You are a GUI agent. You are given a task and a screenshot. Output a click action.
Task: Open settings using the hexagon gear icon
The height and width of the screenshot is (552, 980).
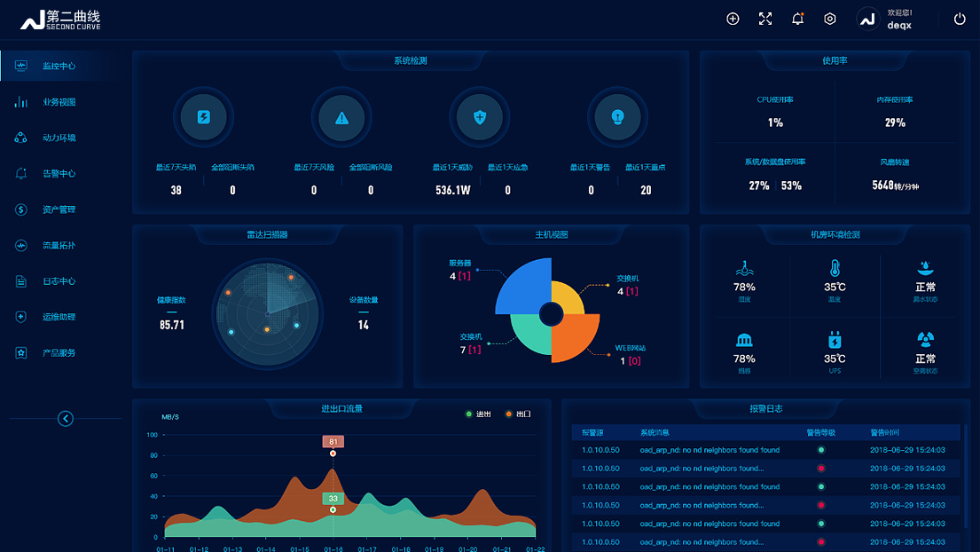(830, 19)
